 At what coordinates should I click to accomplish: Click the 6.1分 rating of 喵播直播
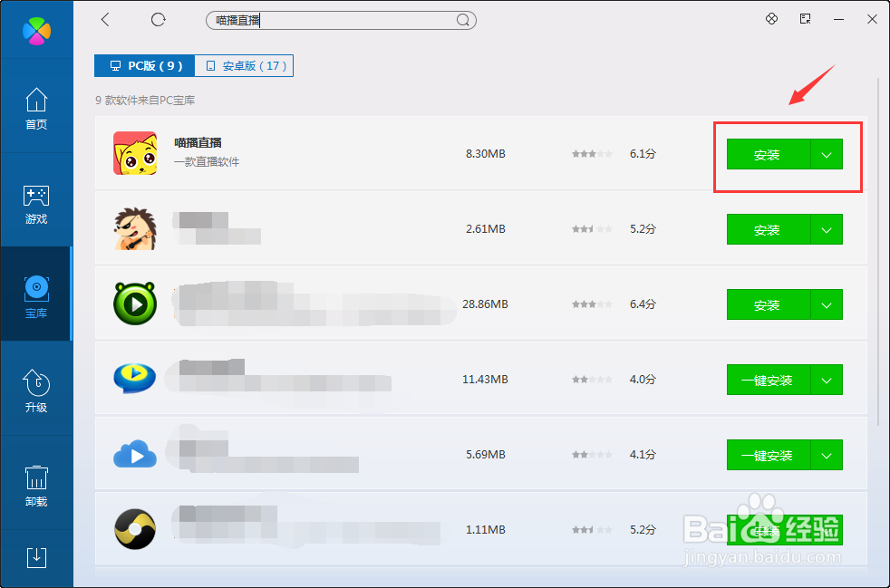643,154
